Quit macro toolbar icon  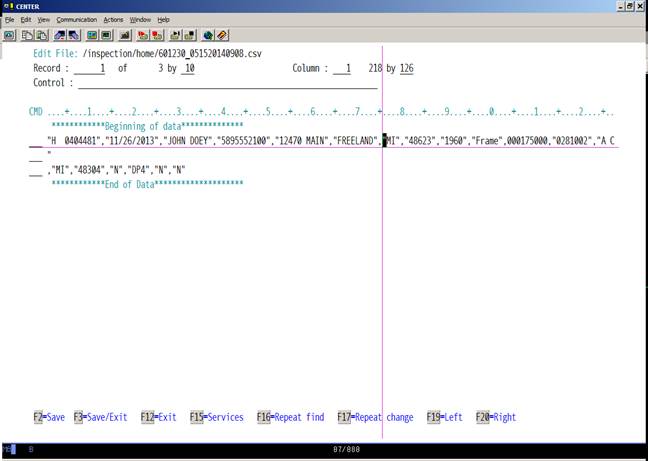[190, 36]
